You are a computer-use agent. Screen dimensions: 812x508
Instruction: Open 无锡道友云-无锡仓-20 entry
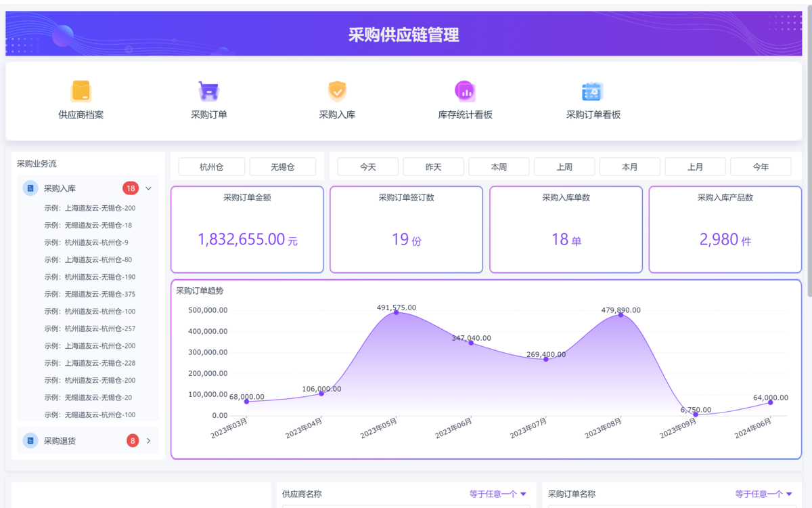coord(88,398)
